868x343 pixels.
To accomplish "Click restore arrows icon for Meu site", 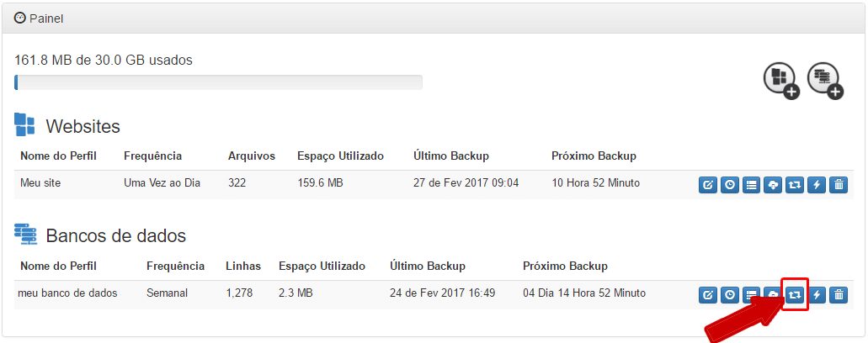I will pos(795,184).
